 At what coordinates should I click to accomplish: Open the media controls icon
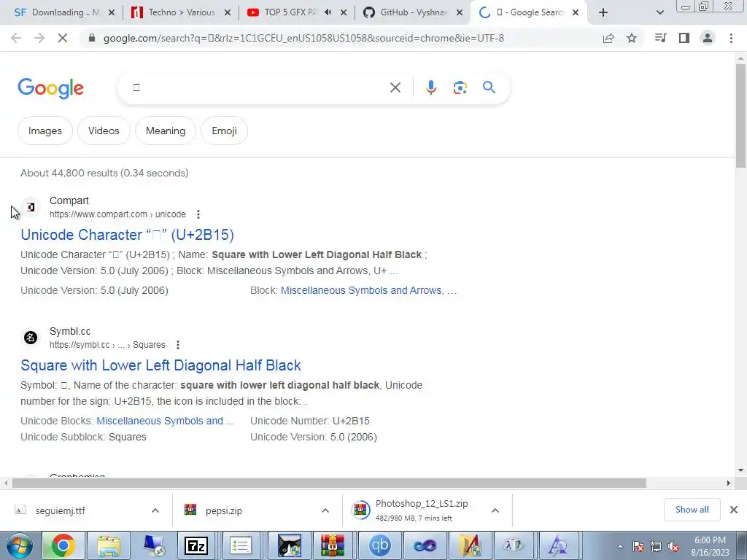pyautogui.click(x=660, y=38)
